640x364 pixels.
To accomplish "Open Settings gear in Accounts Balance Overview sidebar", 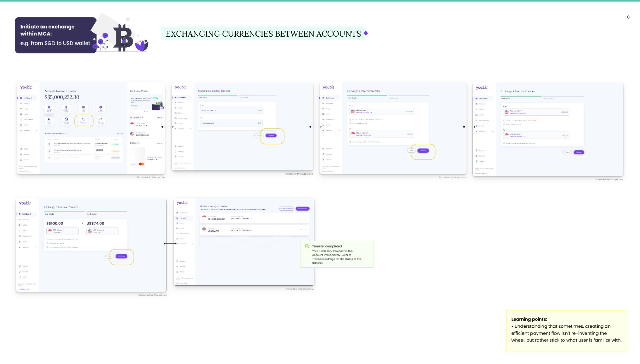I will point(21,154).
